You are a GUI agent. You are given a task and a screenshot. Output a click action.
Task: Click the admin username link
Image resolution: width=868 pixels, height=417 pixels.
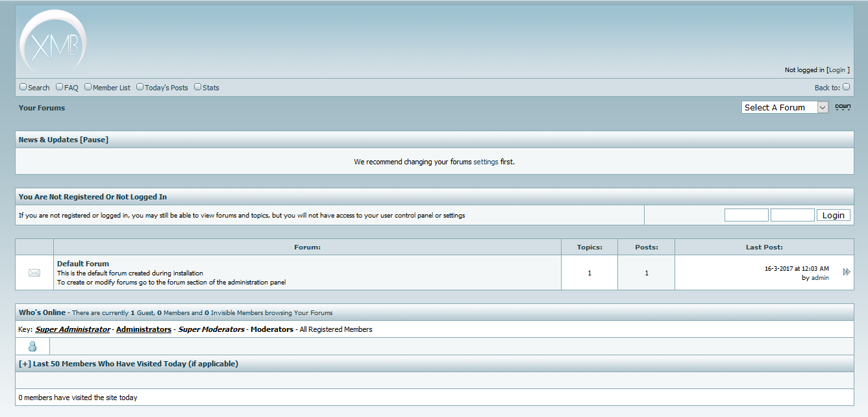(819, 277)
